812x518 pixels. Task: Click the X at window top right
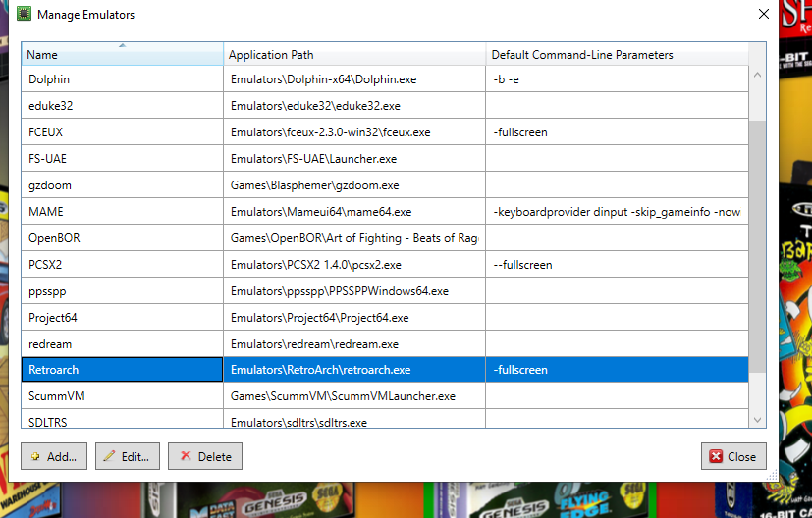tap(763, 14)
